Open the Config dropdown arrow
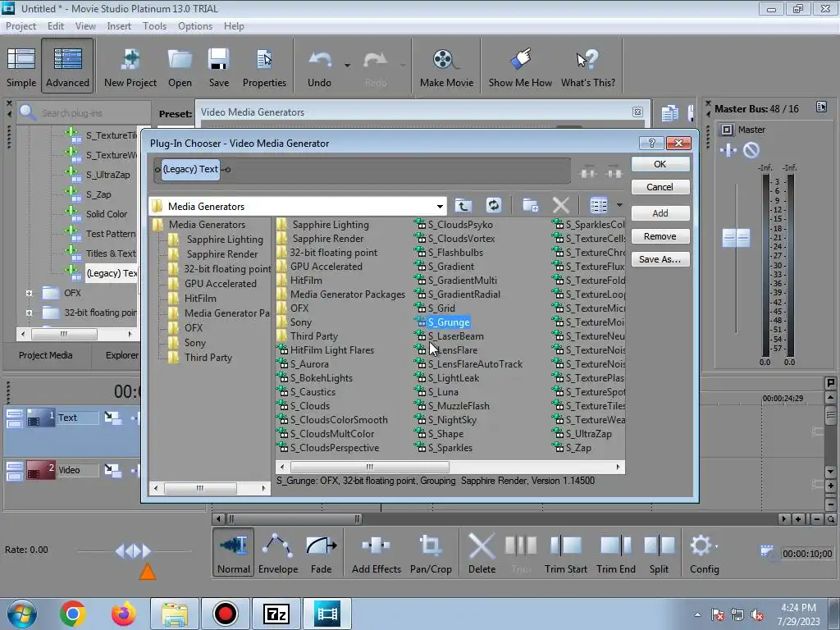 [717, 546]
